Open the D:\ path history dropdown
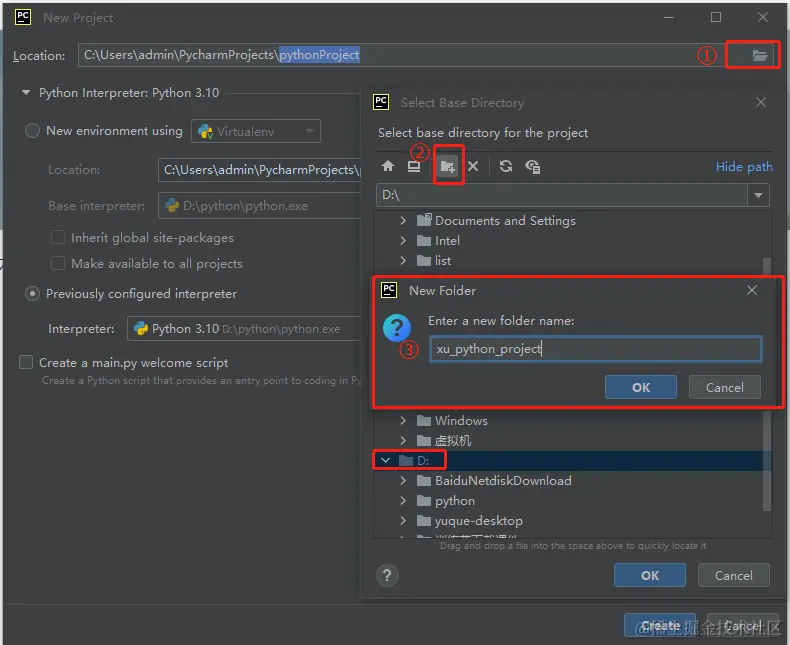This screenshot has width=790, height=645. click(x=758, y=195)
